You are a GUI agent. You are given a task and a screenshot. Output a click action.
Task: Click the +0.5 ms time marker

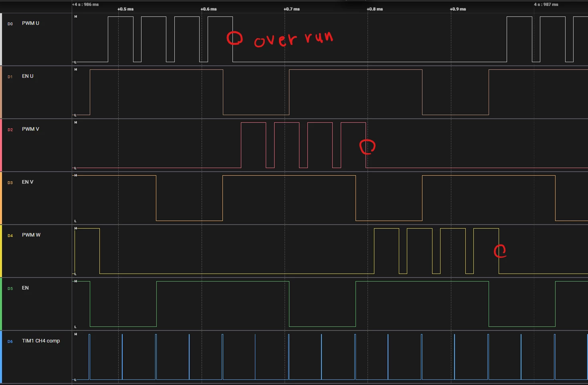click(x=125, y=9)
